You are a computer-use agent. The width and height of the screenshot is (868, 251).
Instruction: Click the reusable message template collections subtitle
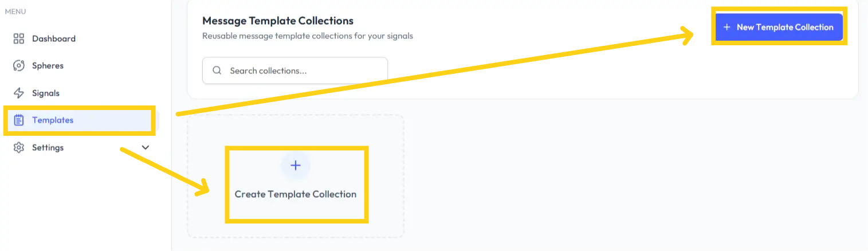point(308,36)
